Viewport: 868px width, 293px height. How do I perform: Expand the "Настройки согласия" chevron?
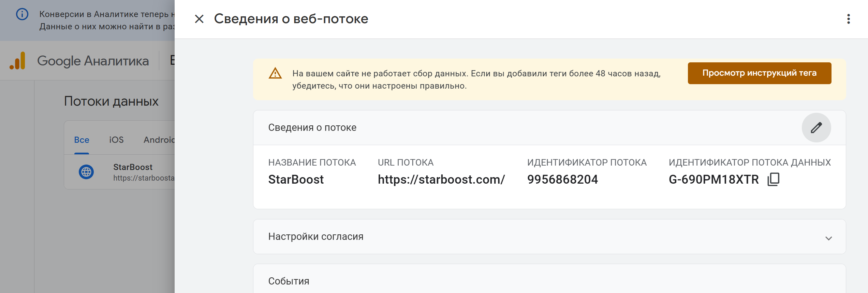[x=828, y=238]
